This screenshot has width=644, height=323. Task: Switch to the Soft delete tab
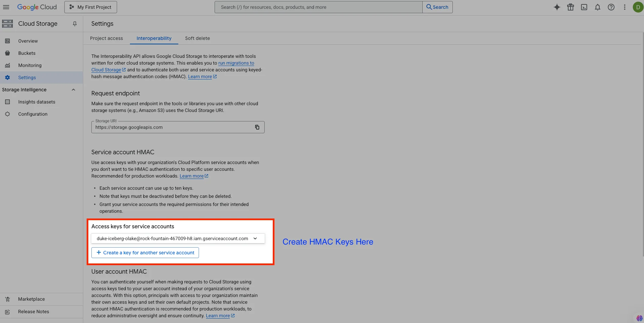tap(197, 38)
